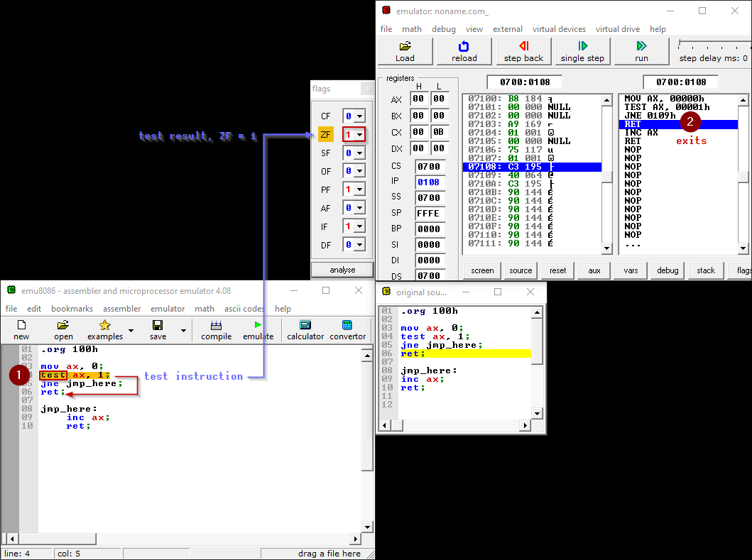Start emulation with the emulate button
752x560 pixels.
tap(258, 330)
